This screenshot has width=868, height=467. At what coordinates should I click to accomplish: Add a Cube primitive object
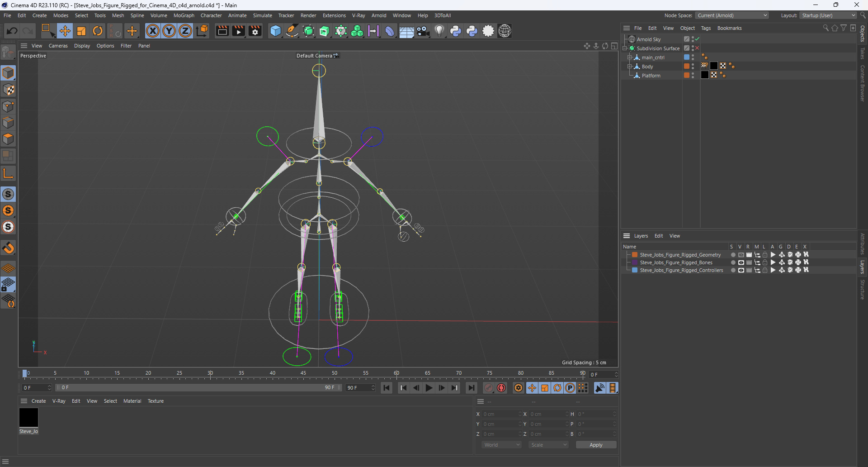tap(275, 31)
